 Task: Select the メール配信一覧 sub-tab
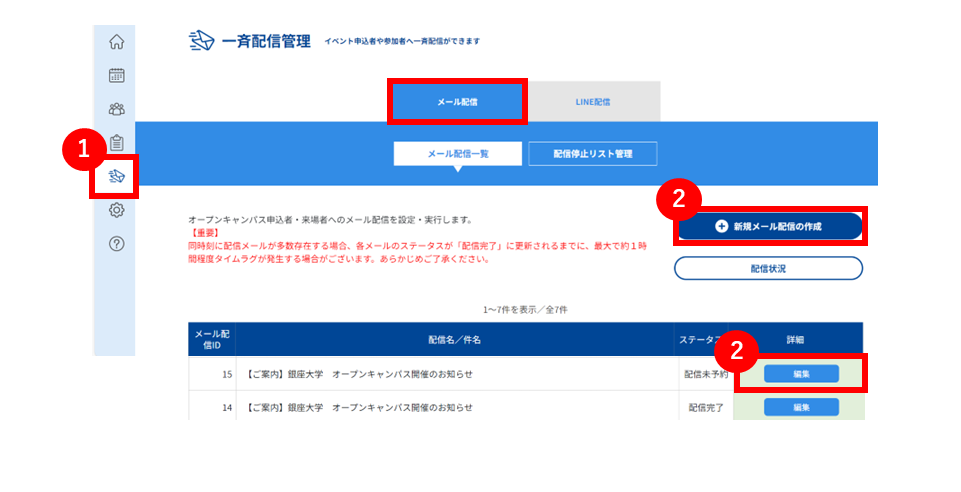tap(458, 154)
